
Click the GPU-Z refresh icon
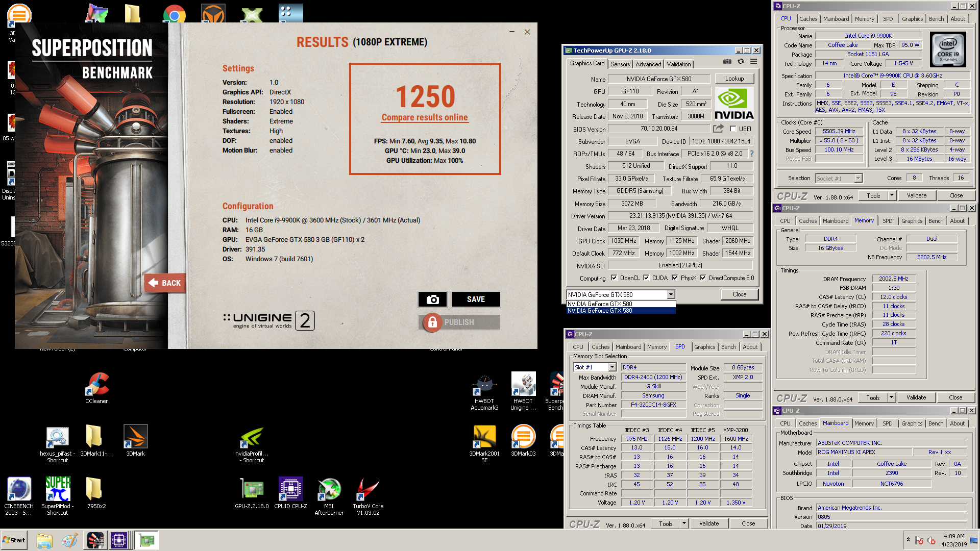click(x=741, y=62)
